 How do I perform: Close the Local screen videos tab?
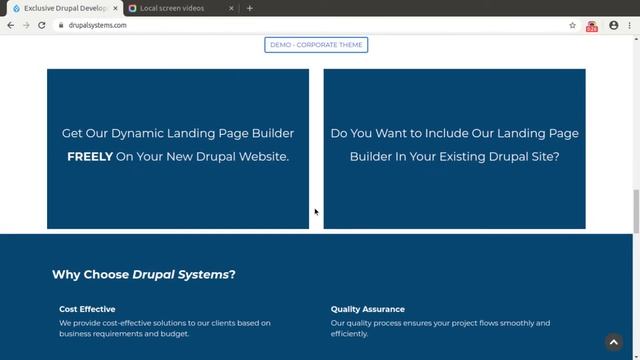[231, 8]
